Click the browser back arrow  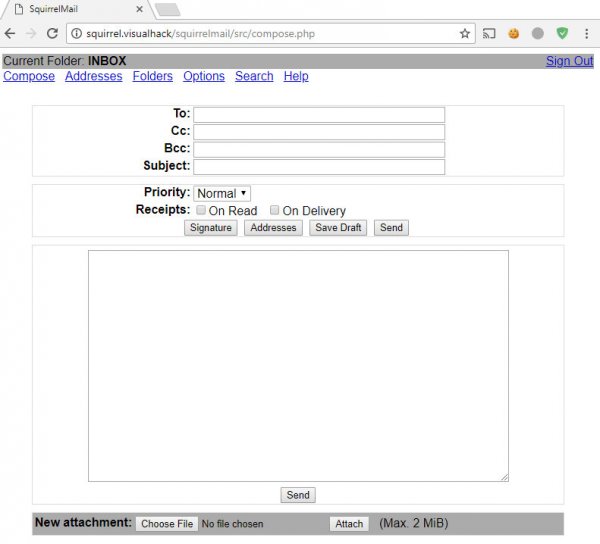coord(10,33)
